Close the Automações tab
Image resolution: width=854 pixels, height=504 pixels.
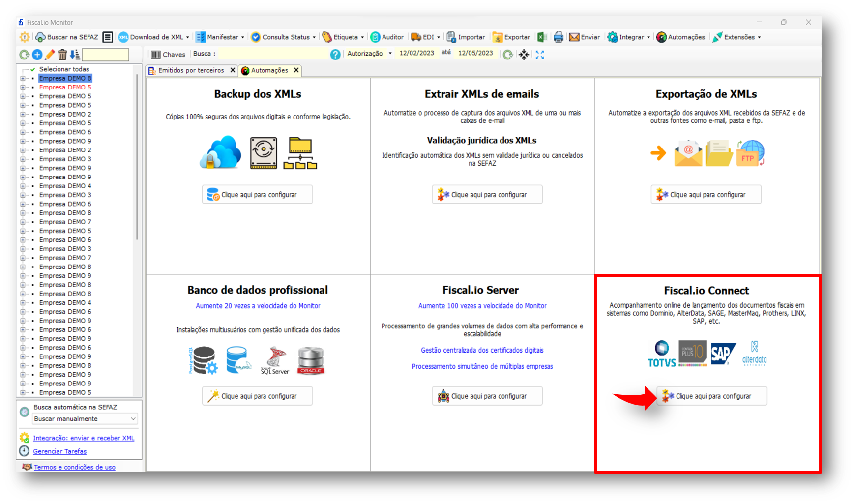(296, 70)
